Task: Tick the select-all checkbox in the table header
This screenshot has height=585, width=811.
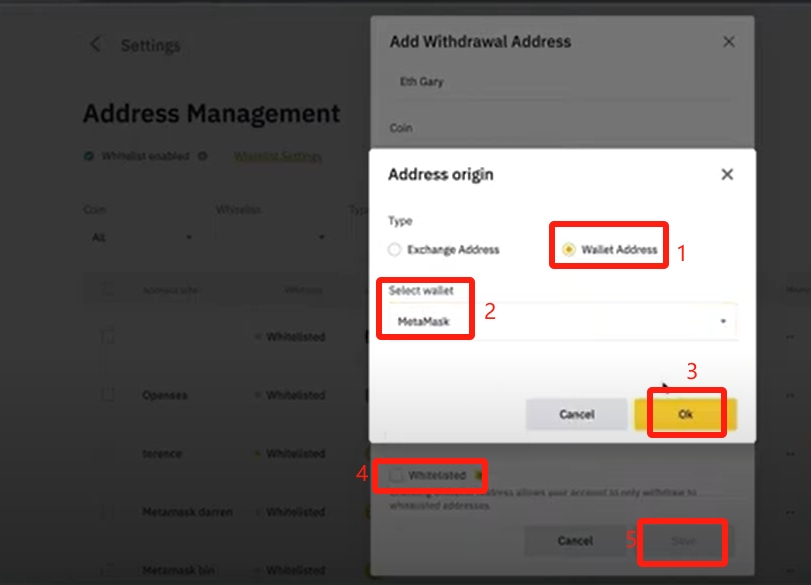Action: tap(108, 289)
